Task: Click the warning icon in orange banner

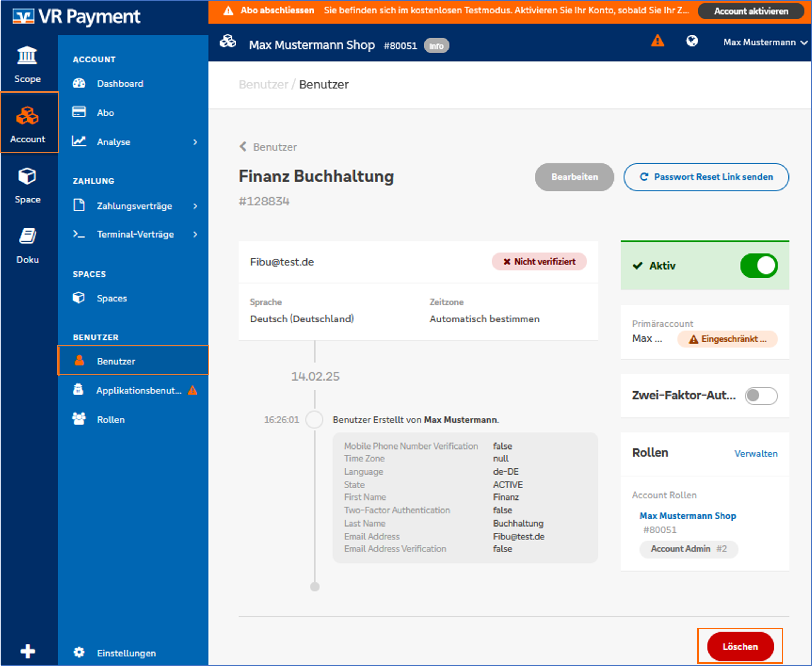Action: point(228,11)
